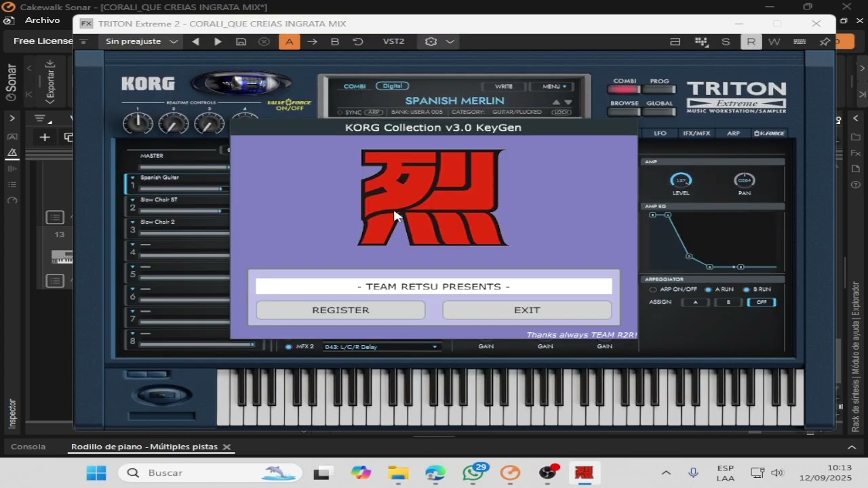Click the WRITE button in the TRITON display
The image size is (868, 488).
pyautogui.click(x=504, y=86)
